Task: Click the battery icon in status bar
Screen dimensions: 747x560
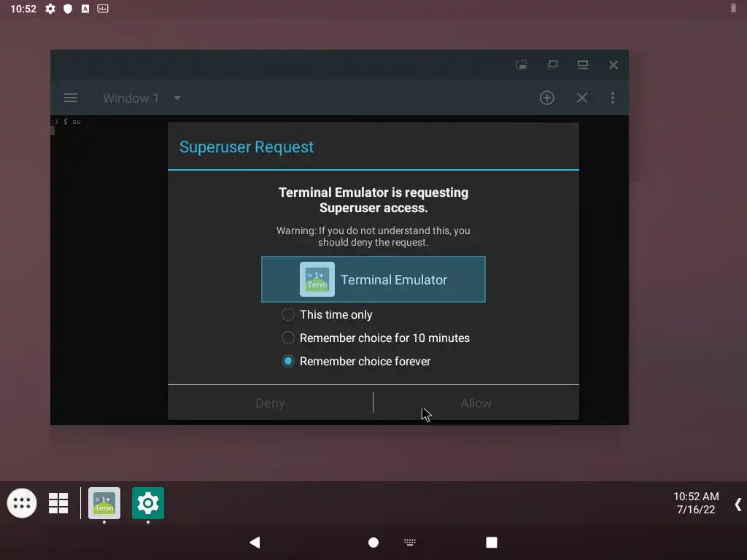Action: tap(733, 8)
